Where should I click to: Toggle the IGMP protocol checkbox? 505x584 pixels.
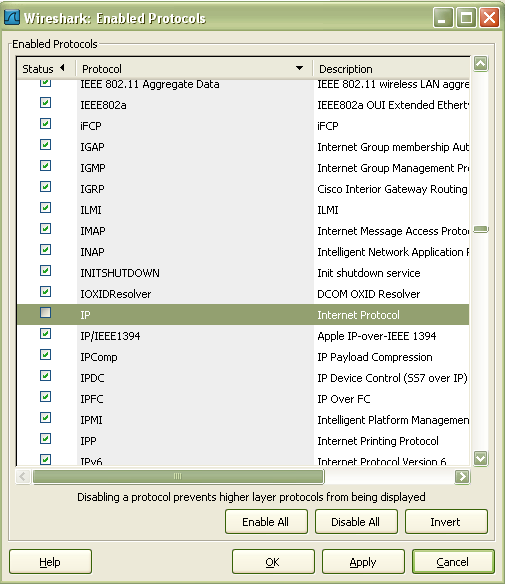[45, 165]
